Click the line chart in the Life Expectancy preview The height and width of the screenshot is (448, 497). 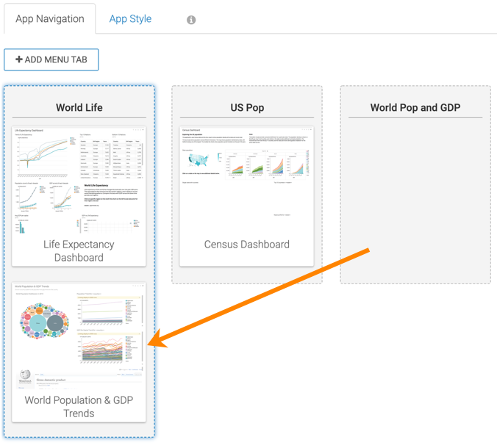click(x=44, y=156)
